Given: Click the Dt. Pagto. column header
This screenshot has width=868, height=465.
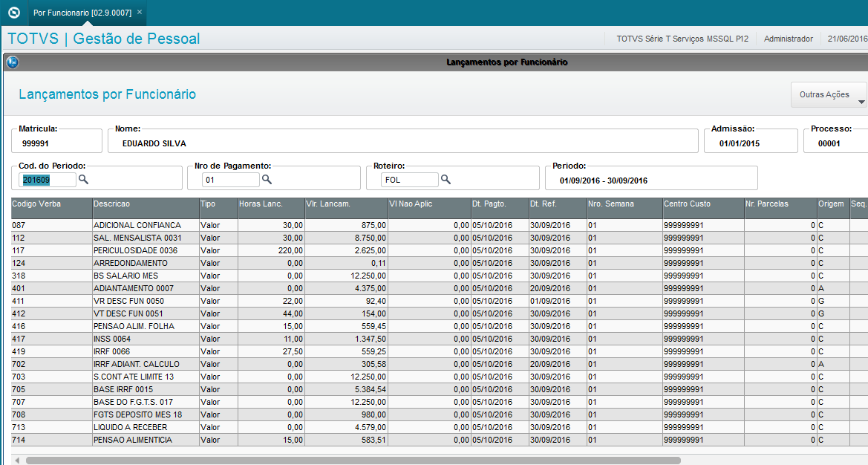Looking at the screenshot, I should coord(500,207).
